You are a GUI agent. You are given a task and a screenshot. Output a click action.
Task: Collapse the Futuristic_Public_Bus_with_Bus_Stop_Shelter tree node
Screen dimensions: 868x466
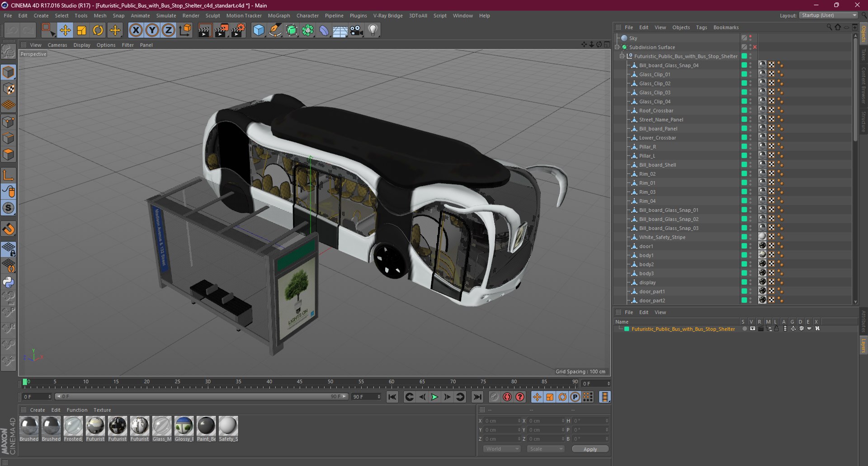coord(622,56)
